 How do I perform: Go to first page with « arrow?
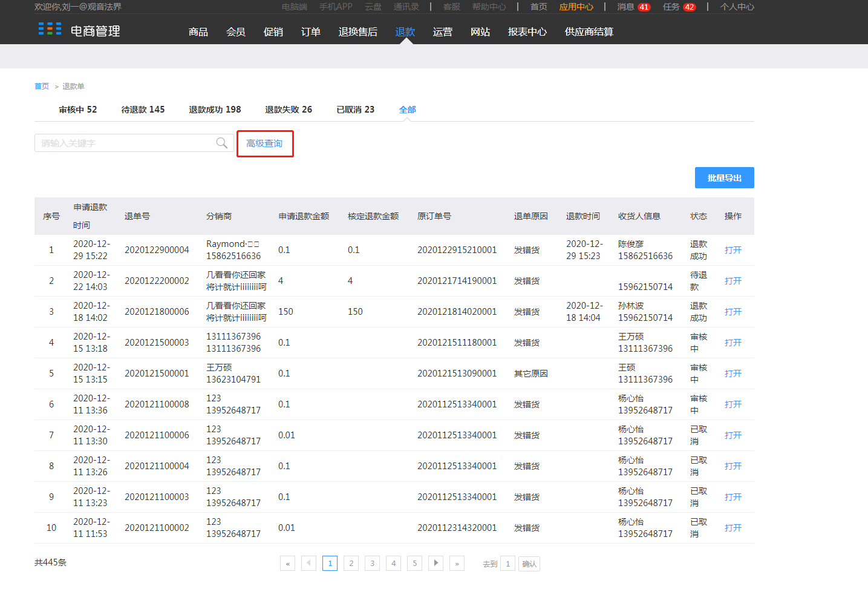(x=287, y=564)
